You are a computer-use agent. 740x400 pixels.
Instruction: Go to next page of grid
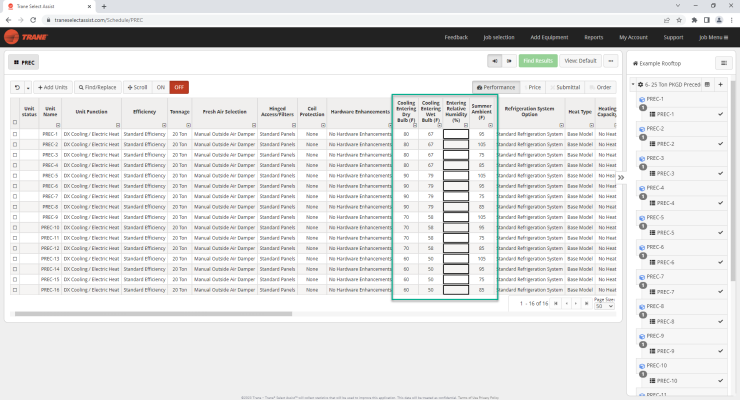[x=576, y=303]
